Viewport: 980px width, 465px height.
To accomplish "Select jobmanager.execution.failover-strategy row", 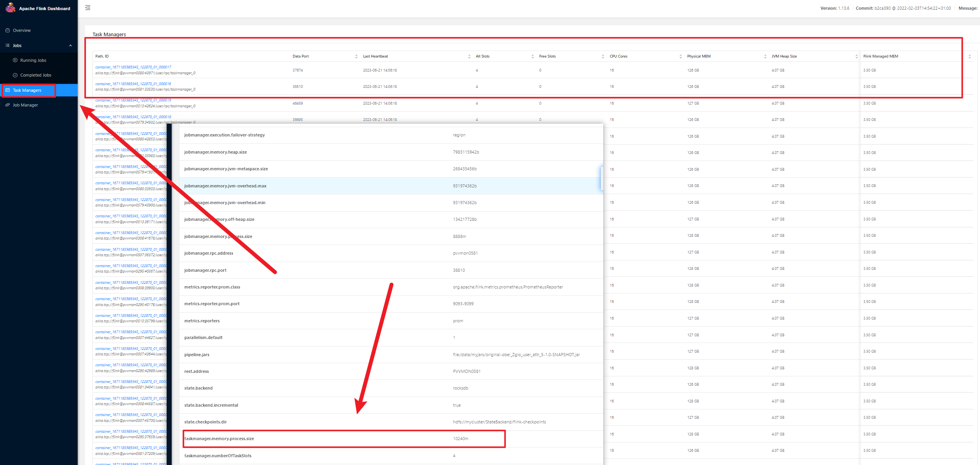I will click(391, 135).
